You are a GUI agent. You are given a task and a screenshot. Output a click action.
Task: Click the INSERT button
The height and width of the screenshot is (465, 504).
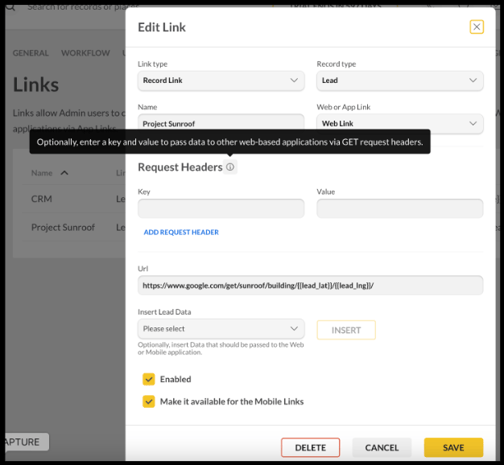[x=346, y=330]
